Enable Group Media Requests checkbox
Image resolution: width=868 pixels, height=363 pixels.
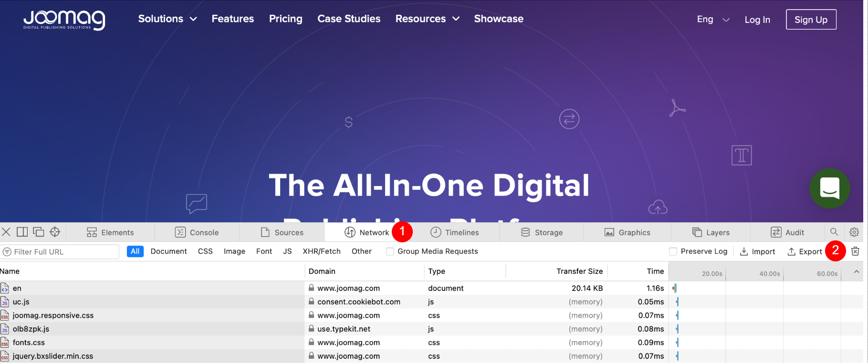pos(390,251)
